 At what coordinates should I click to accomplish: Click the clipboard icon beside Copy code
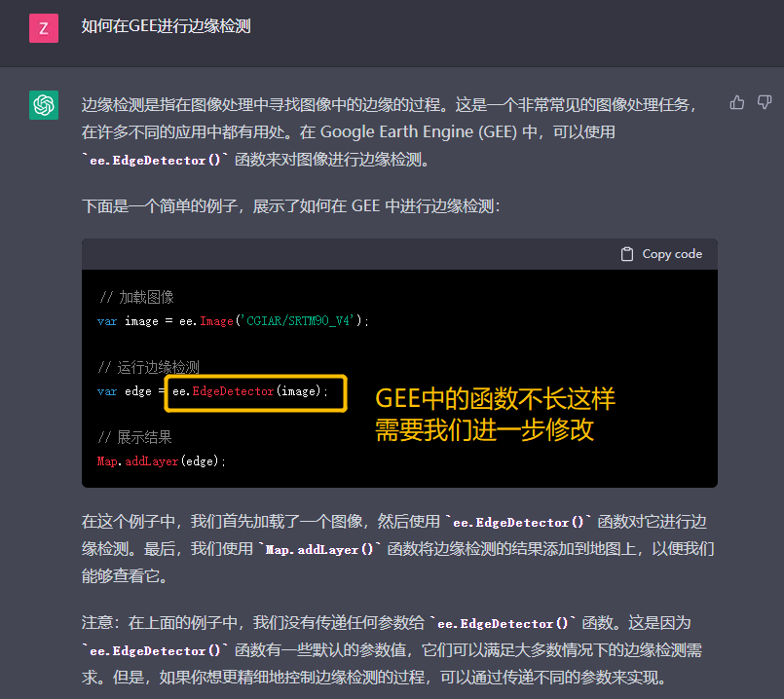[x=626, y=254]
